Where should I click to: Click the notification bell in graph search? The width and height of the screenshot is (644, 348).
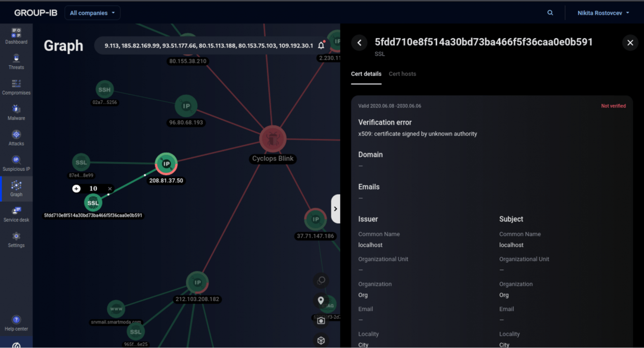click(321, 46)
